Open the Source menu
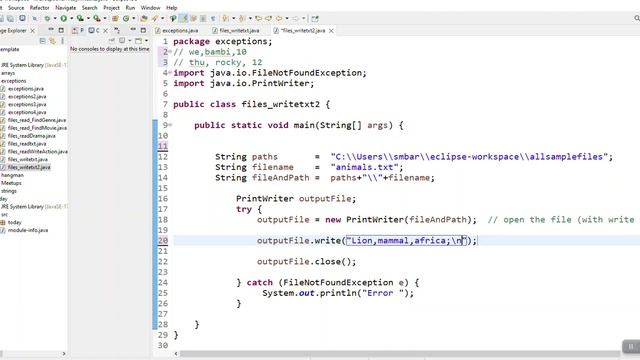 [16, 8]
